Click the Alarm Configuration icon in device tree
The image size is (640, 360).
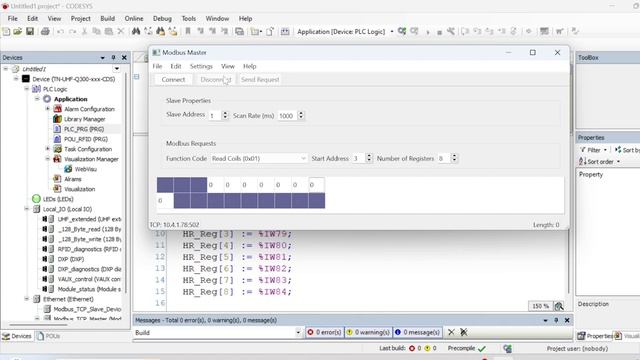click(x=58, y=109)
